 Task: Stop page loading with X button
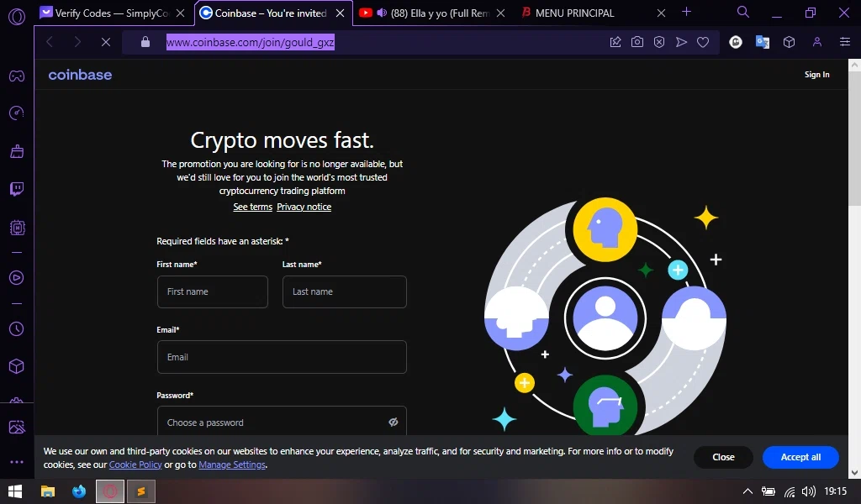tap(106, 42)
